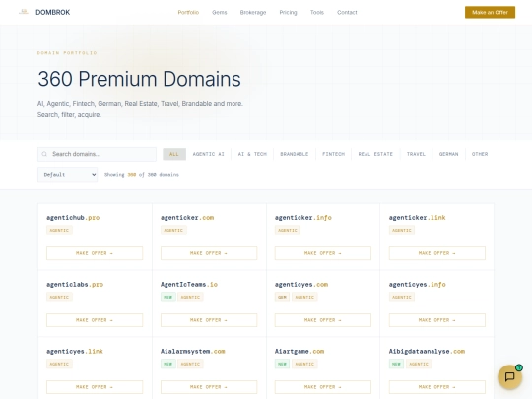Click the Dombrok logo icon

pyautogui.click(x=24, y=12)
